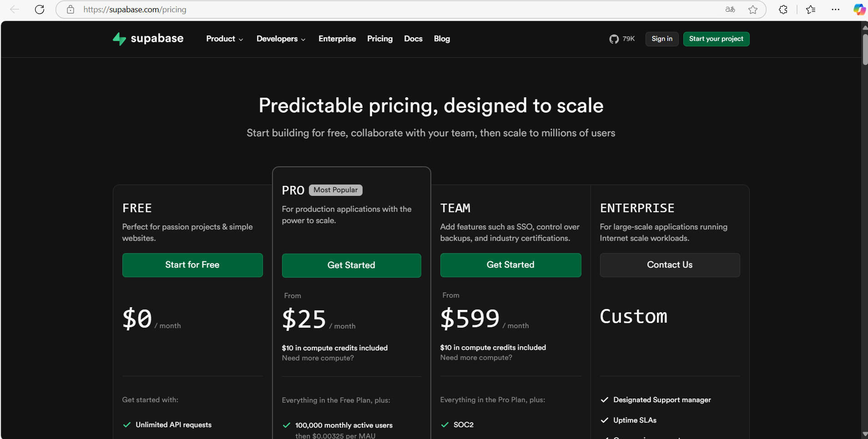
Task: Open browser Settings and more (three dots)
Action: pyautogui.click(x=835, y=10)
